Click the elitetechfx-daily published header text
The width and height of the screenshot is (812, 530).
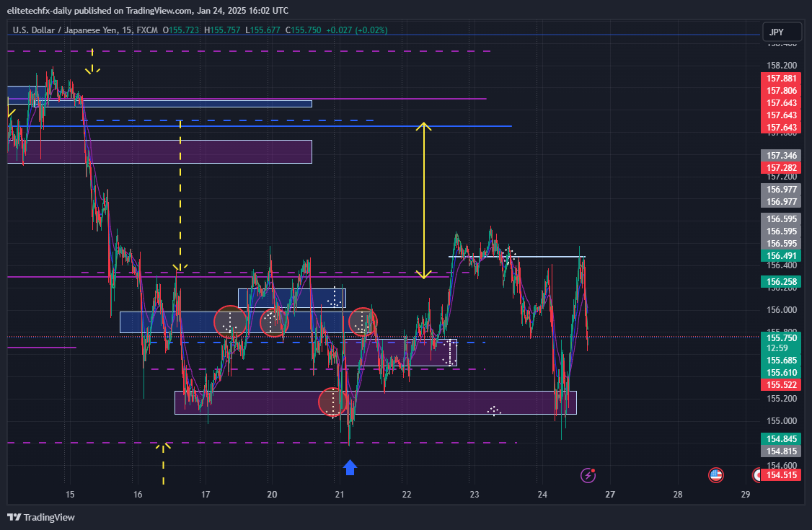(x=148, y=10)
